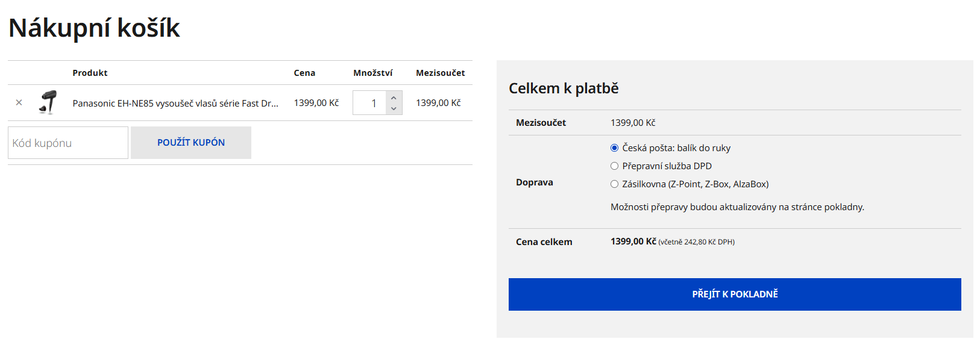The width and height of the screenshot is (980, 345).
Task: Select the Česká pošta radio button
Action: tap(614, 148)
